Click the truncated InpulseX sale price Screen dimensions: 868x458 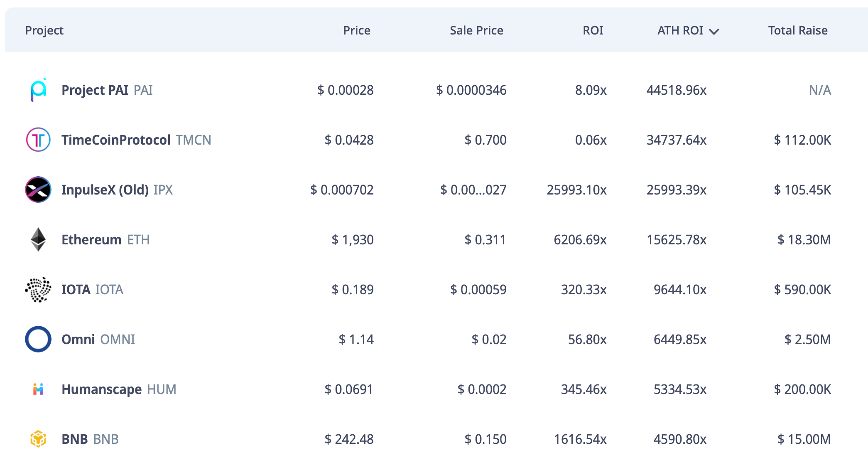coord(473,190)
